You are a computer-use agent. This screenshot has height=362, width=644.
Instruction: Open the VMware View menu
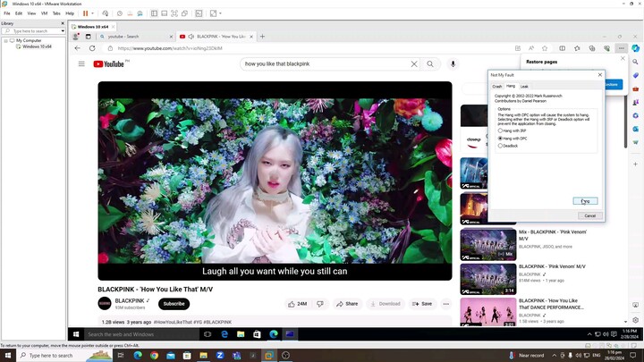tap(31, 13)
